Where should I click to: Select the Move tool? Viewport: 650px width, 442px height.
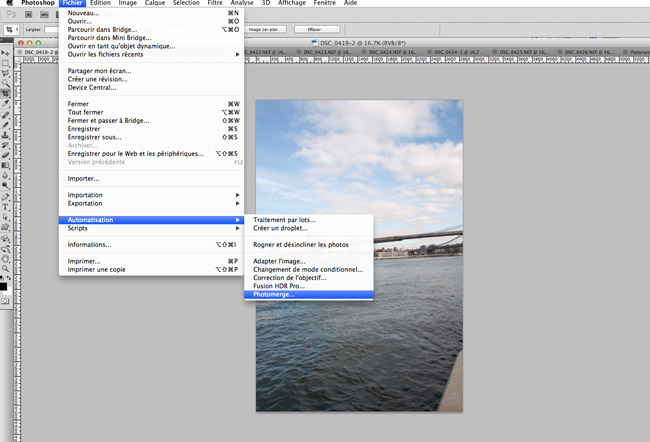coord(5,53)
